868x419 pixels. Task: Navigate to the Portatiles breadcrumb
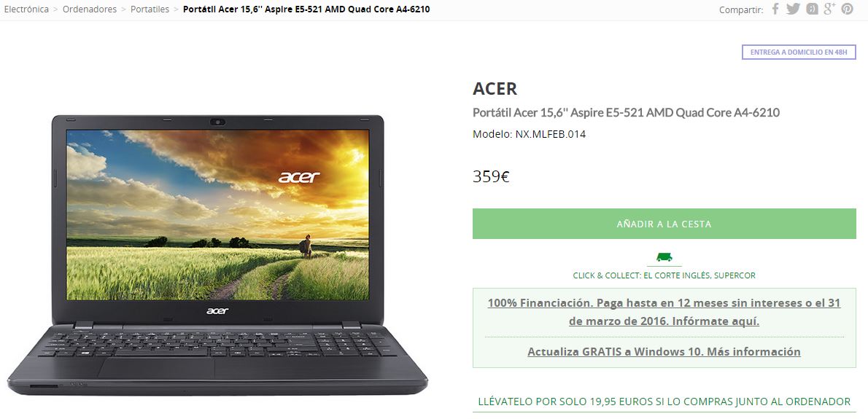tap(150, 9)
